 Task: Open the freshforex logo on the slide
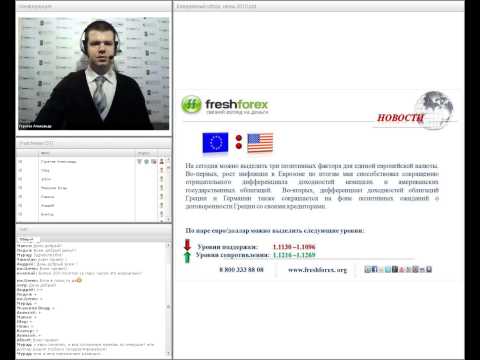[225, 105]
